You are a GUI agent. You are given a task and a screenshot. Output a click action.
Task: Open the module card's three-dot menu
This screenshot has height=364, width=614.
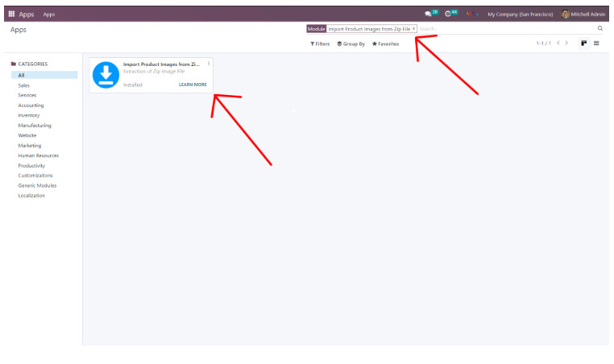pyautogui.click(x=209, y=64)
